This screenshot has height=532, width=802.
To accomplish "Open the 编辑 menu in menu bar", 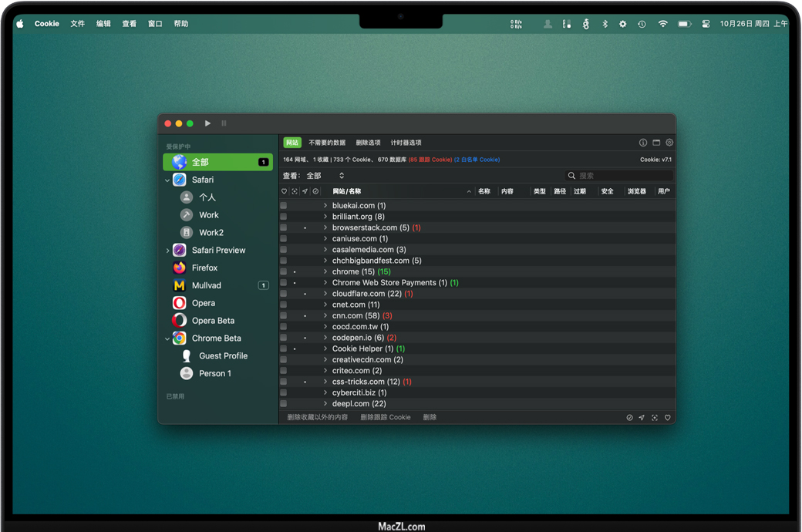I will coord(103,24).
